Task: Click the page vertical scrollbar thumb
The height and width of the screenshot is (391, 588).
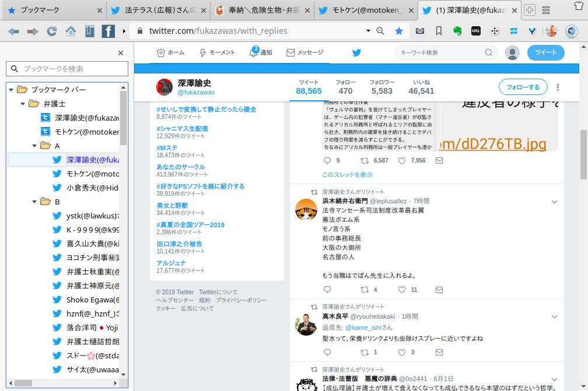Action: tap(583, 154)
